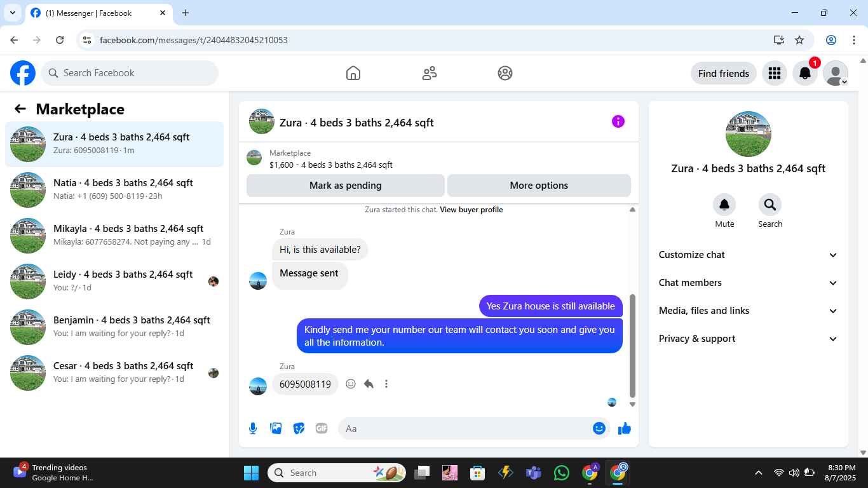This screenshot has width=868, height=488.
Task: Open the Cesar conversation
Action: pyautogui.click(x=114, y=373)
